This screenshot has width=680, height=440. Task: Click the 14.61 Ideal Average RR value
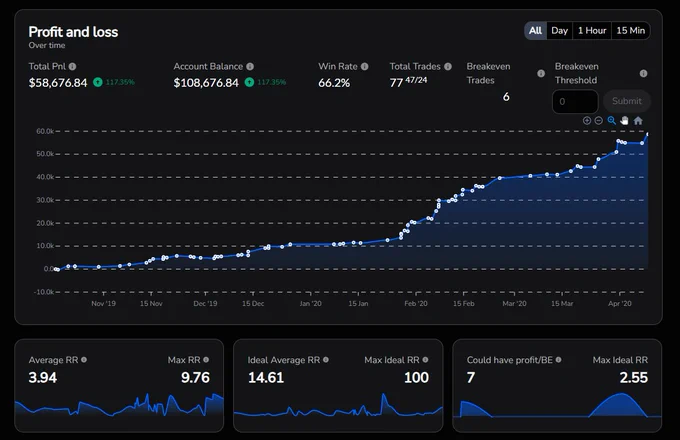click(266, 378)
